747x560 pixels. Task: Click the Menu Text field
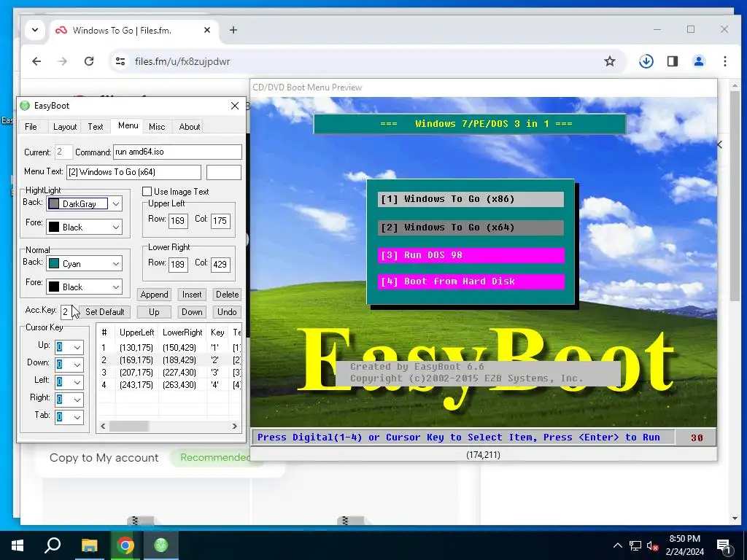pos(134,172)
